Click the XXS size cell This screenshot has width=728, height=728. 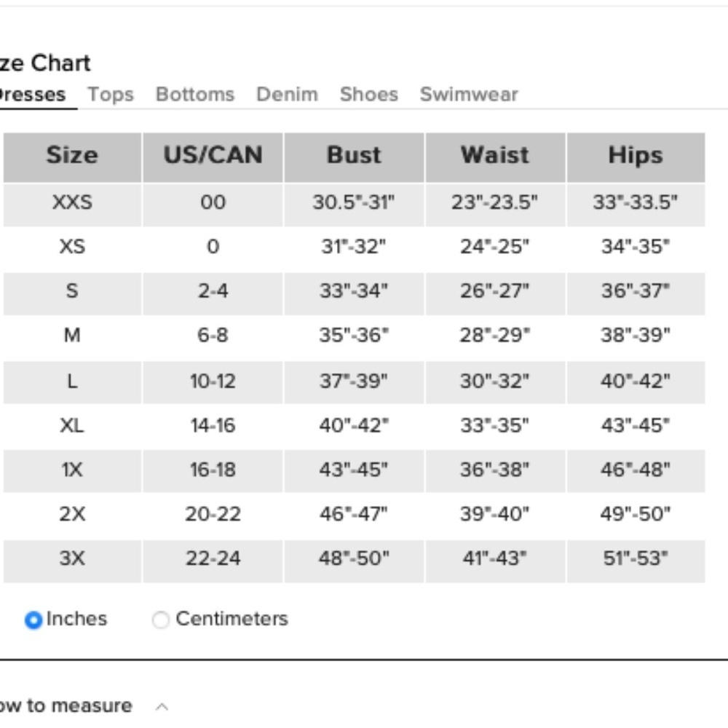tap(71, 202)
